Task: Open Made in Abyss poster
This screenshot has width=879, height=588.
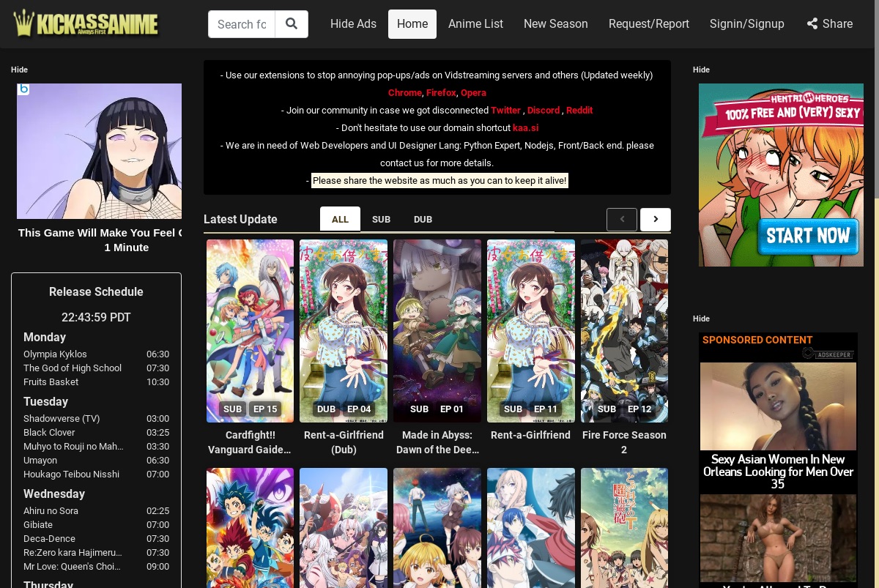Action: [x=437, y=331]
